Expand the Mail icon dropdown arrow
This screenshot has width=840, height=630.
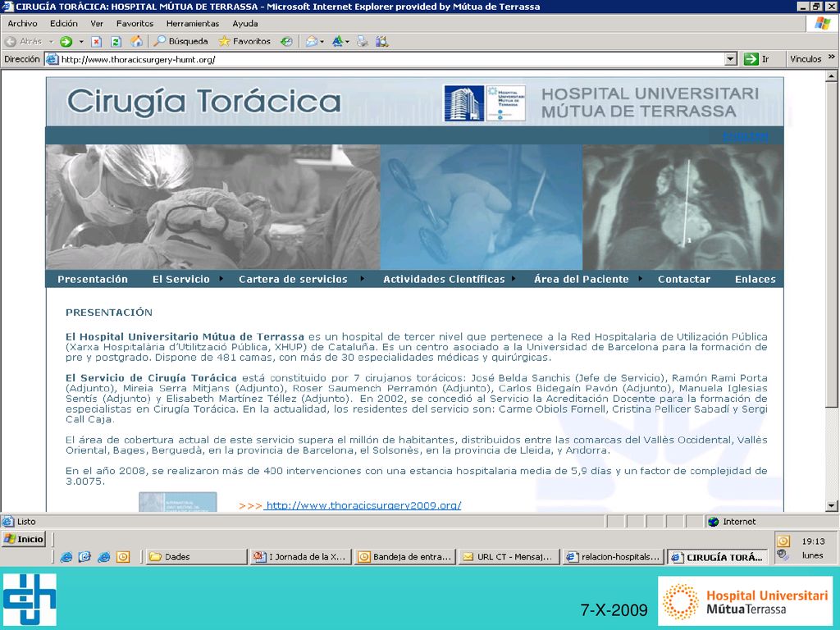click(x=322, y=41)
